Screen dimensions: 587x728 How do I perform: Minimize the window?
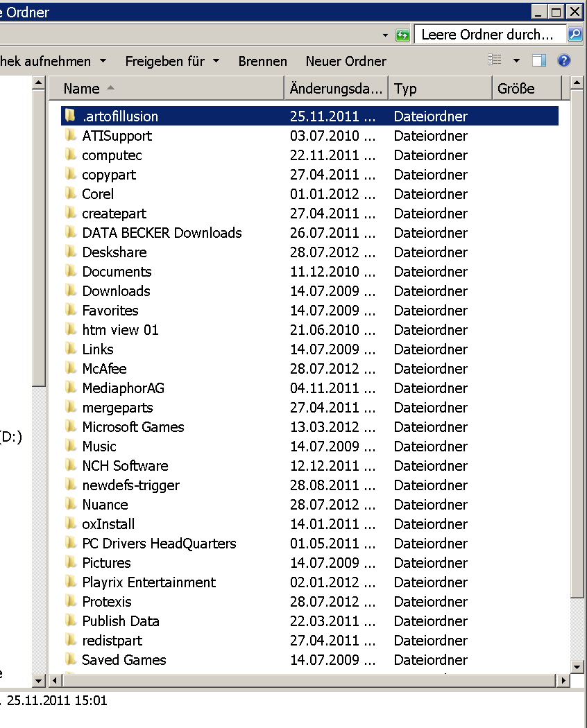538,12
